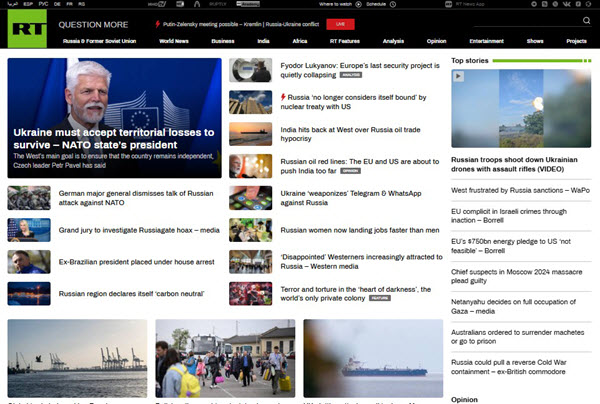Viewport: 600px width, 404px height.
Task: Open the Schedule link
Action: coord(376,4)
